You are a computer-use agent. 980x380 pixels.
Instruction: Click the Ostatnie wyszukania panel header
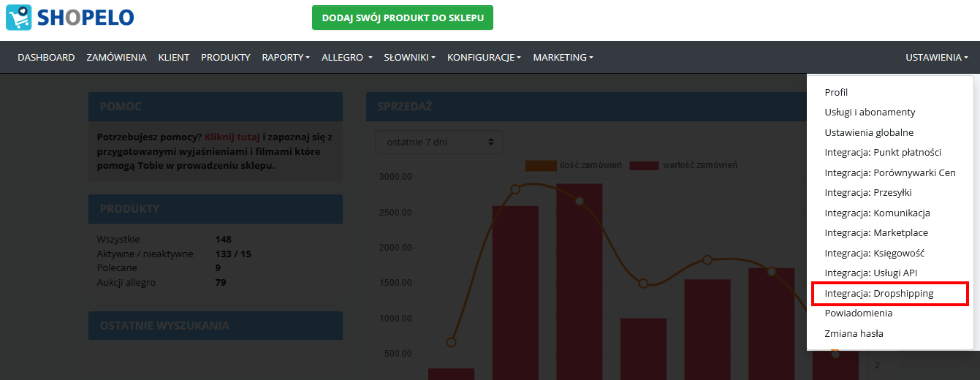click(216, 326)
